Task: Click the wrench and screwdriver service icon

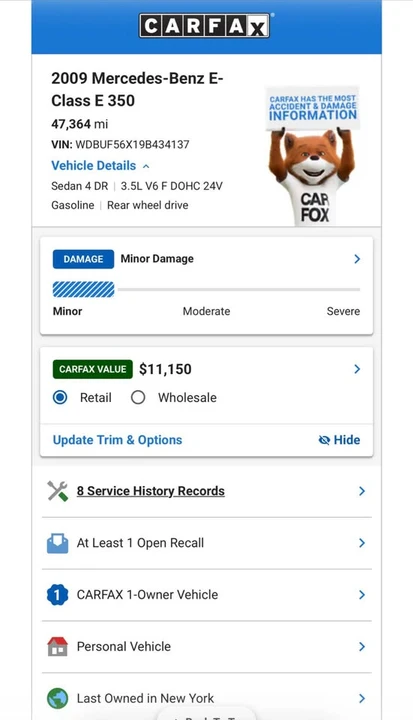Action: (x=57, y=491)
